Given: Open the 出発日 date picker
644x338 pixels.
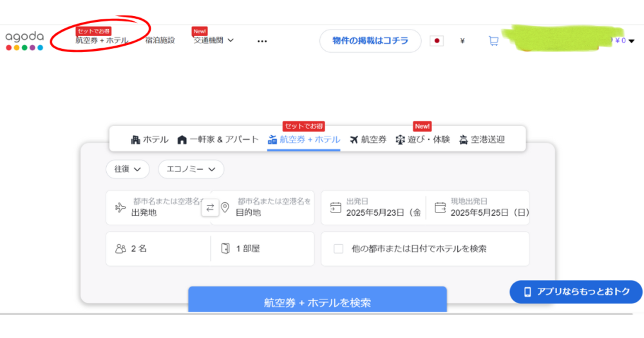Looking at the screenshot, I should coord(374,207).
